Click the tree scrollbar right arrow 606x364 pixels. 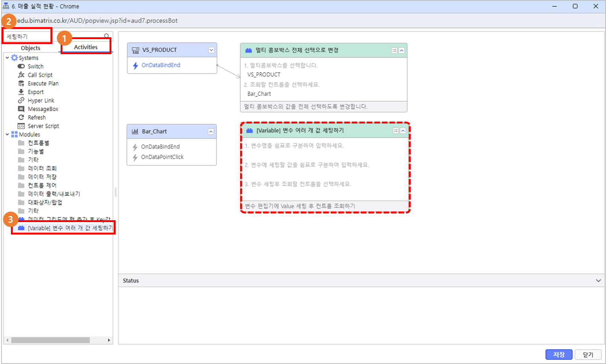click(x=109, y=340)
